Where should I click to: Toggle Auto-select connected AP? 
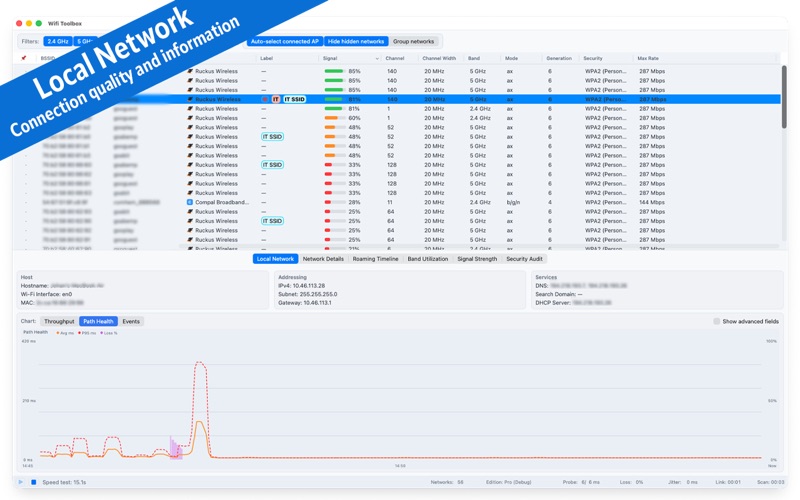285,41
